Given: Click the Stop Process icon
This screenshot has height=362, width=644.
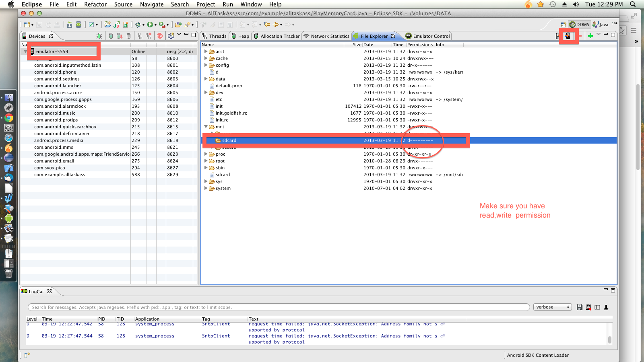Looking at the screenshot, I should click(x=160, y=36).
